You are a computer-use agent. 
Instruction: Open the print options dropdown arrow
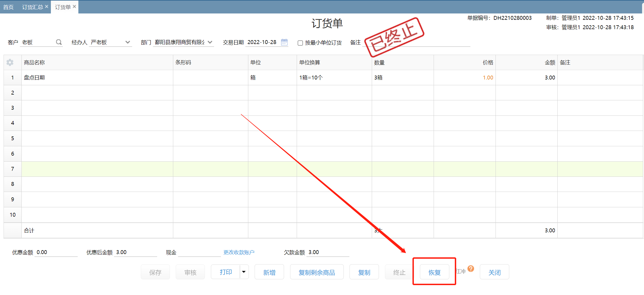244,272
